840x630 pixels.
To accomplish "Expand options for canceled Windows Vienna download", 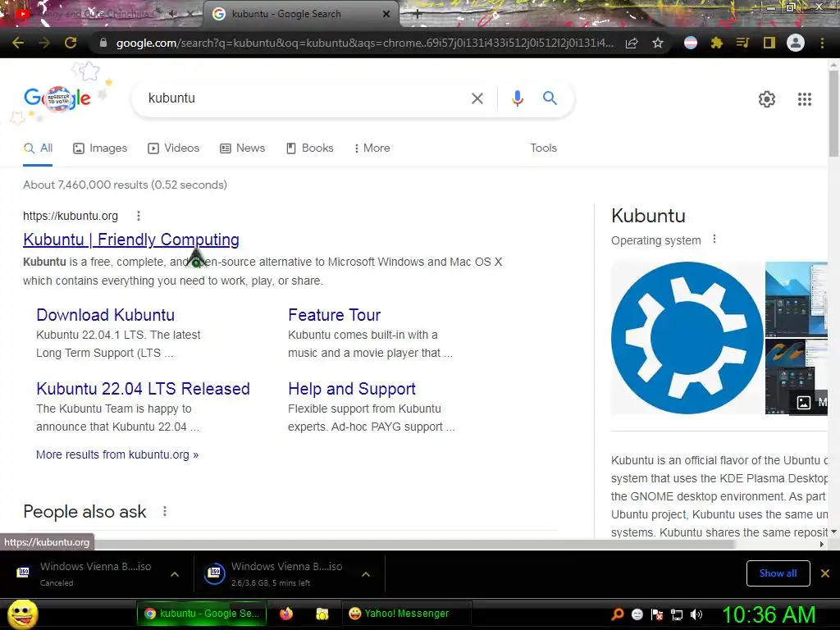I will (x=175, y=574).
